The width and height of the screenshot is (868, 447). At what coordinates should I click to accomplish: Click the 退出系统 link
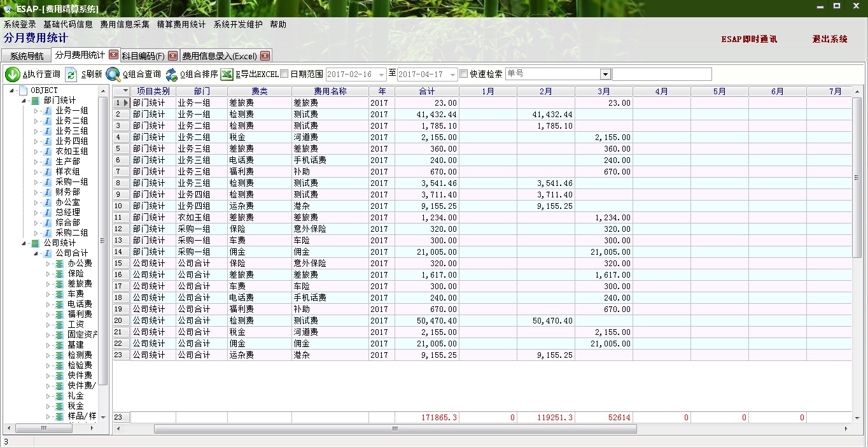(830, 39)
